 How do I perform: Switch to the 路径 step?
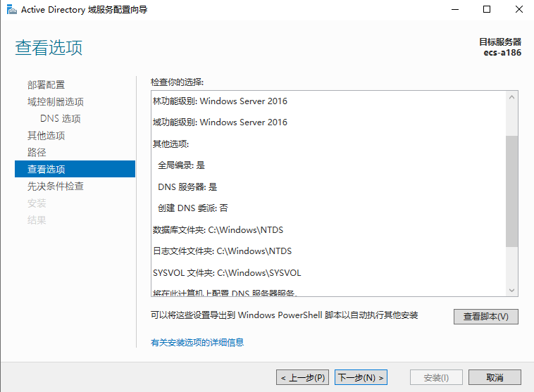pos(37,152)
